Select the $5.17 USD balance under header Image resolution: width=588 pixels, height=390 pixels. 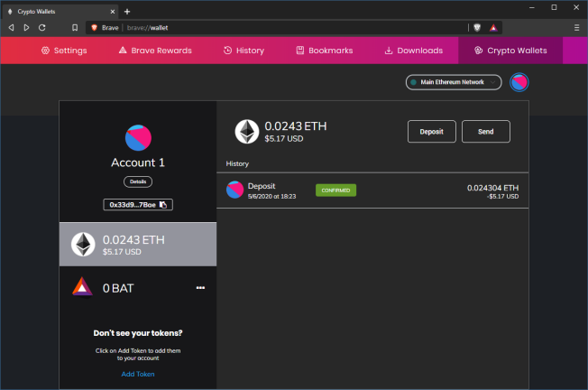[284, 139]
